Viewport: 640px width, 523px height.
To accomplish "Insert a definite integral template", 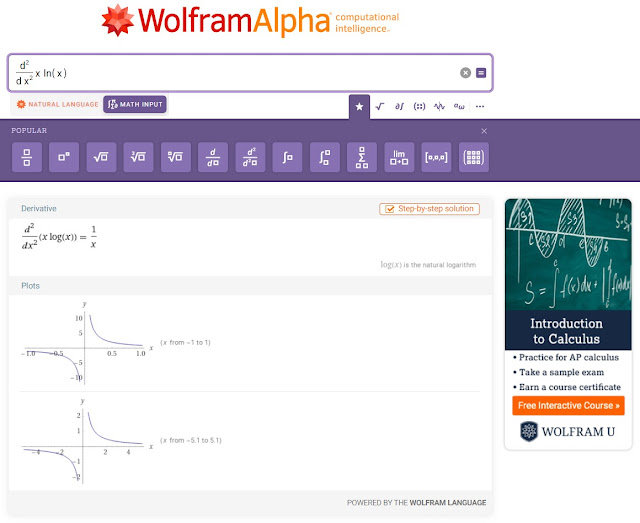I will [325, 157].
